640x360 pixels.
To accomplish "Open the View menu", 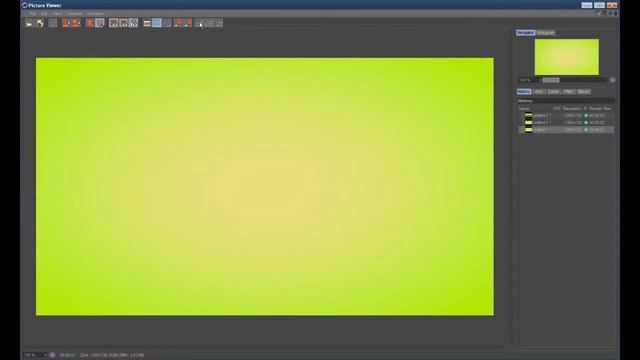I will (57, 13).
